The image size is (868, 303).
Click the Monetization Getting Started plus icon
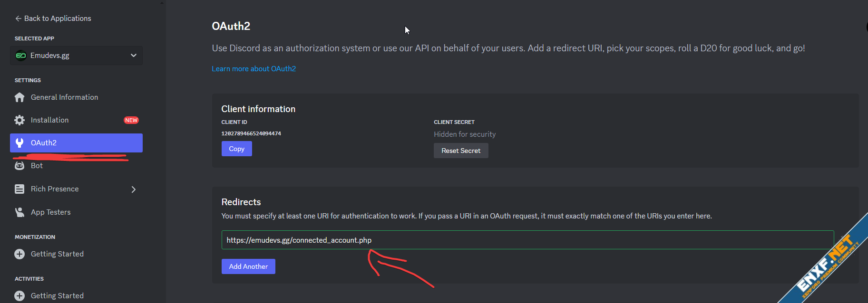click(x=20, y=254)
